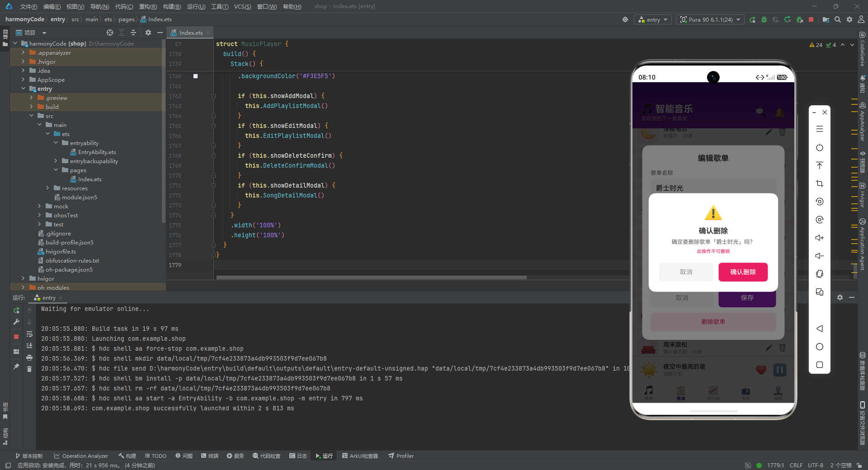Expand the resources folder
The height and width of the screenshot is (470, 868).
(x=47, y=188)
